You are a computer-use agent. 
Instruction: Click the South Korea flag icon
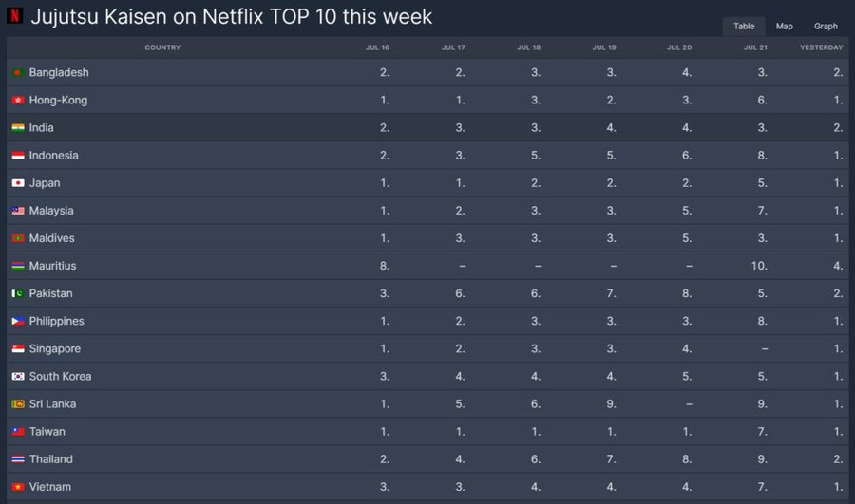point(17,377)
